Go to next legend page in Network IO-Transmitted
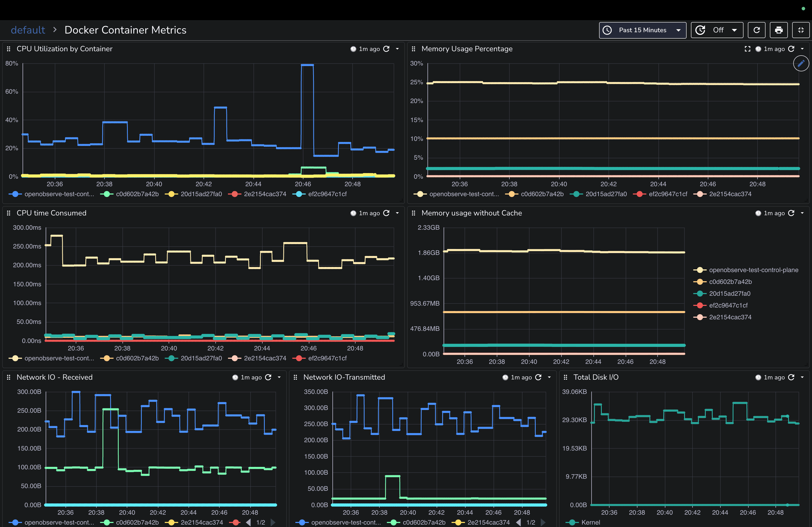This screenshot has width=812, height=527. 543,522
